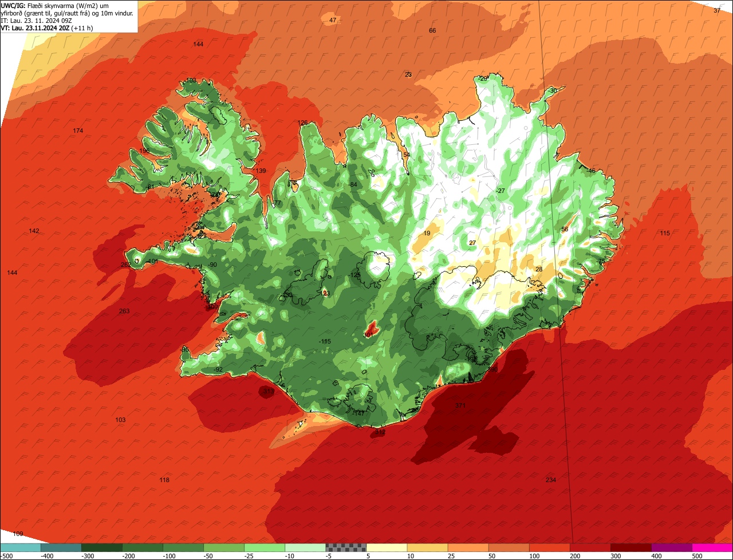The image size is (733, 560).
Task: Click the -92 value on the Reykjanes peninsula
Action: (x=218, y=370)
